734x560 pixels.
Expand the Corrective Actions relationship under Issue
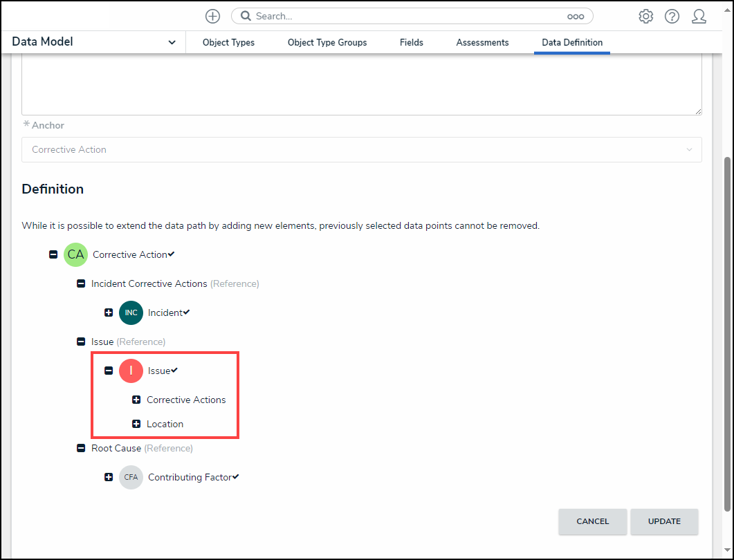pos(136,400)
